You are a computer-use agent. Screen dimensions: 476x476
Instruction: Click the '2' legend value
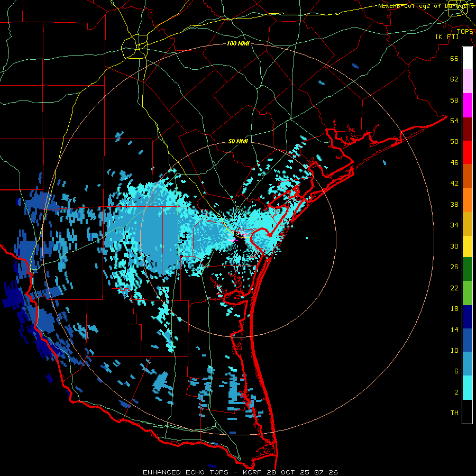tap(456, 392)
